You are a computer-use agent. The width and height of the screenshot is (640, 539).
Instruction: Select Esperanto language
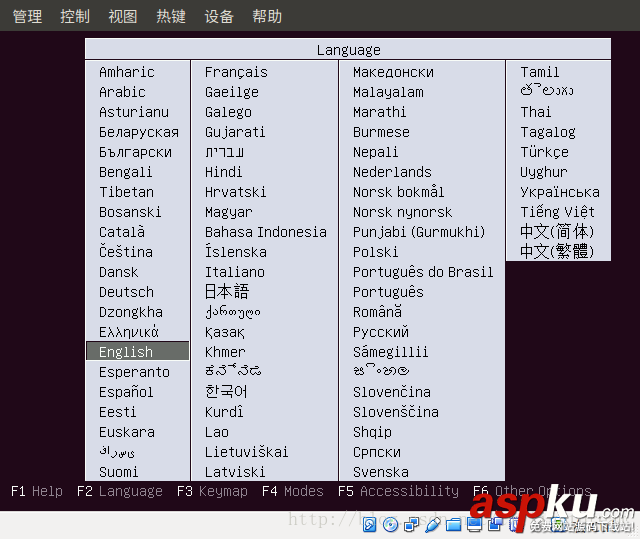pos(135,372)
